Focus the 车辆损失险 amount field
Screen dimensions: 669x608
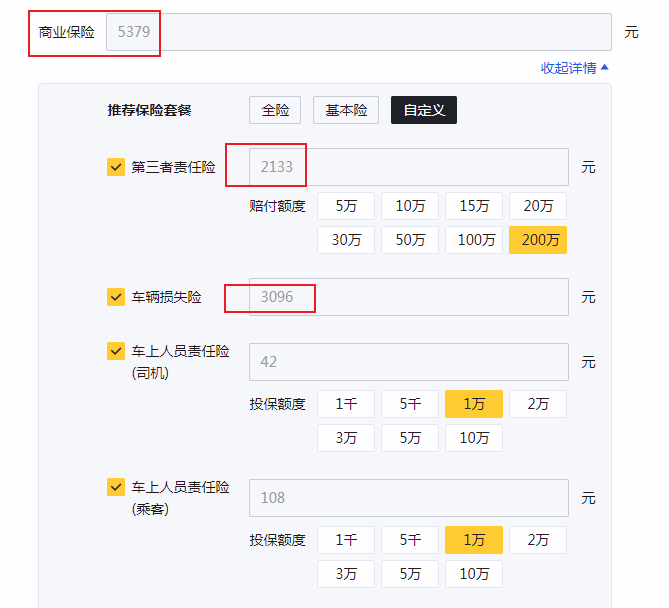tap(408, 297)
